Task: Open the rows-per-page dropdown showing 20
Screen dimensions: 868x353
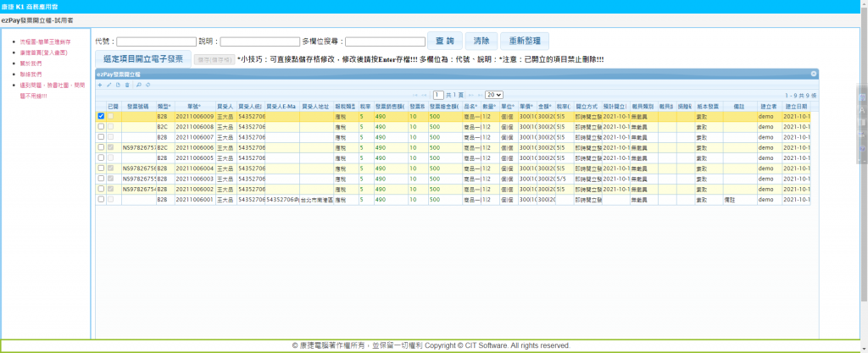Action: pyautogui.click(x=494, y=95)
